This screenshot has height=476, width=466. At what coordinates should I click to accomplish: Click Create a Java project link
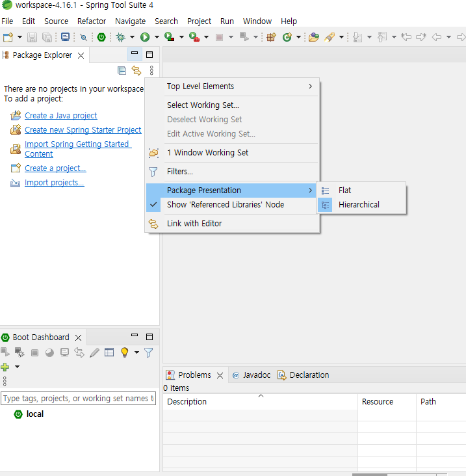tap(60, 116)
